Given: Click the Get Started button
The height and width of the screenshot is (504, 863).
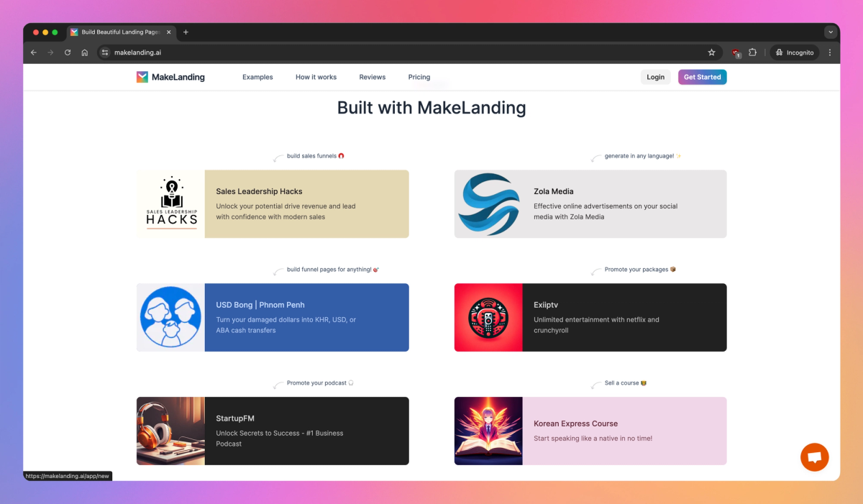Looking at the screenshot, I should coord(702,77).
